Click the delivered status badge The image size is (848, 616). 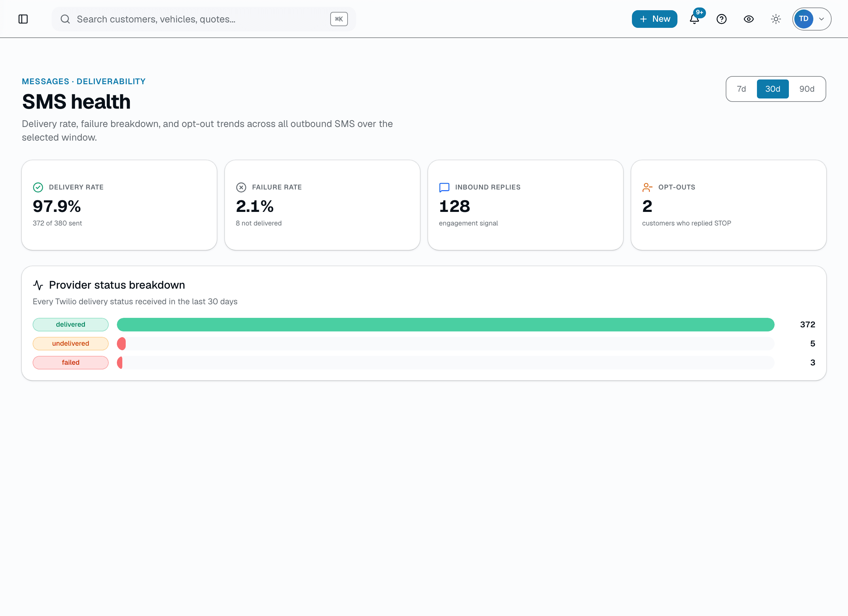coord(71,324)
